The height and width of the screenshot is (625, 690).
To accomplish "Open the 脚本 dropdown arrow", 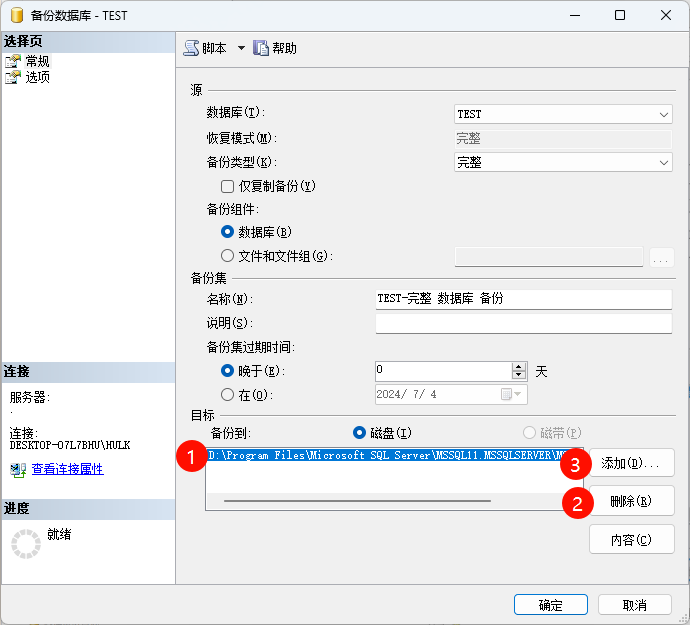I will tap(241, 48).
